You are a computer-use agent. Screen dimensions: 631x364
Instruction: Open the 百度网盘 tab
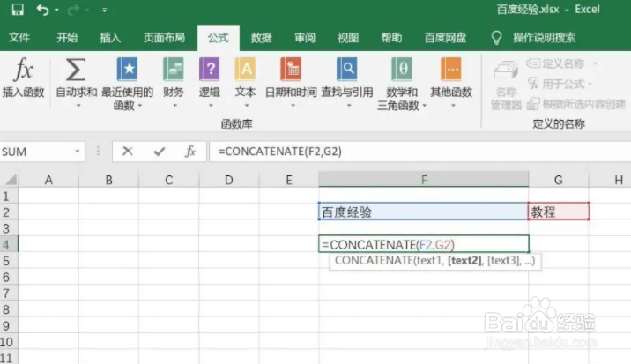pyautogui.click(x=445, y=38)
